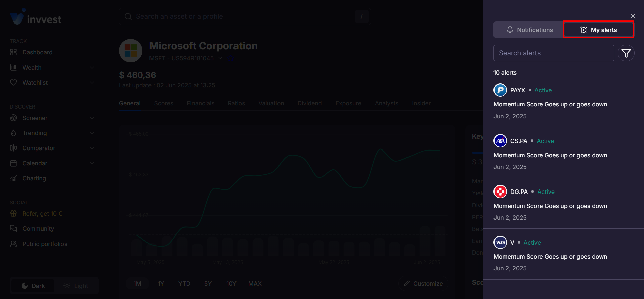Open the DG.PA Momentum Score alert
The image size is (644, 299).
coord(564,203)
